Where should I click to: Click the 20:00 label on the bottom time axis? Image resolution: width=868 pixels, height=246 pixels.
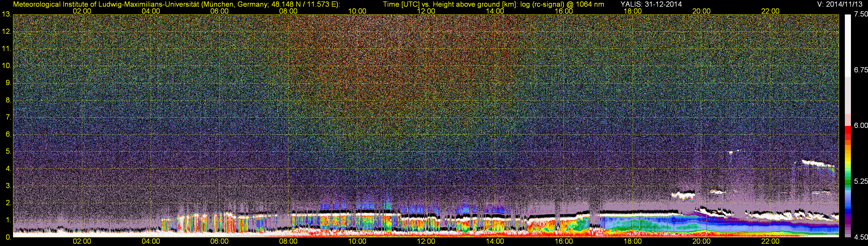(702, 241)
